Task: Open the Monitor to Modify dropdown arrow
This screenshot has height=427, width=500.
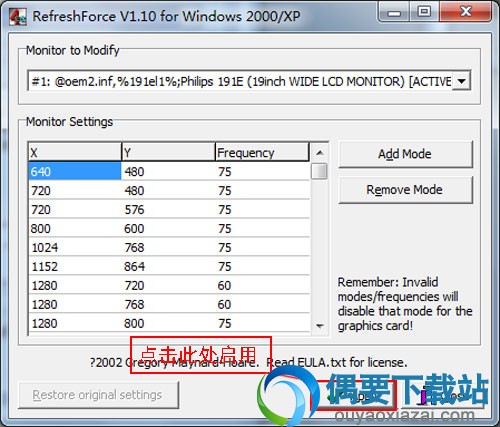Action: 461,81
